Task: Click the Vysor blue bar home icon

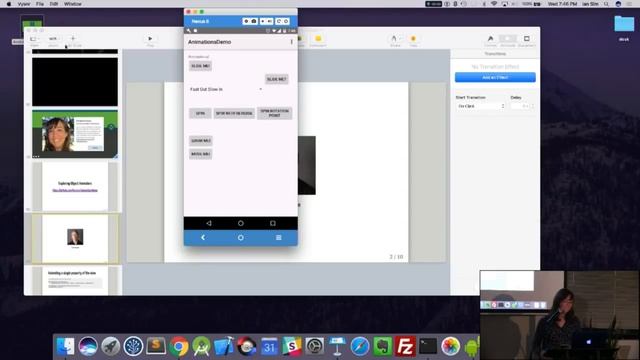Action: point(240,238)
